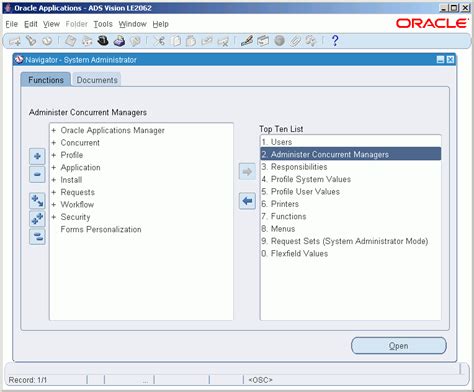Open the Window menu

pos(132,24)
